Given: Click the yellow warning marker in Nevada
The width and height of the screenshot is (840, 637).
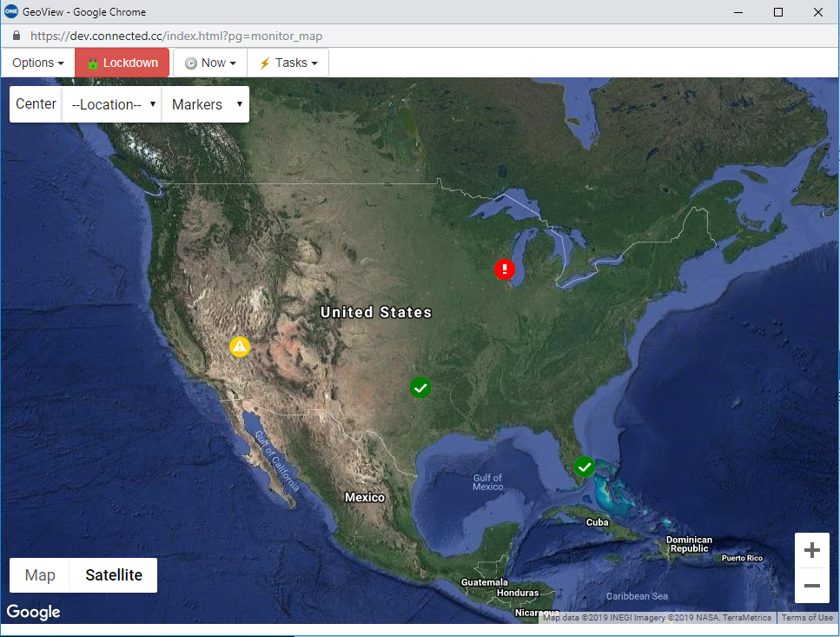Looking at the screenshot, I should point(239,347).
